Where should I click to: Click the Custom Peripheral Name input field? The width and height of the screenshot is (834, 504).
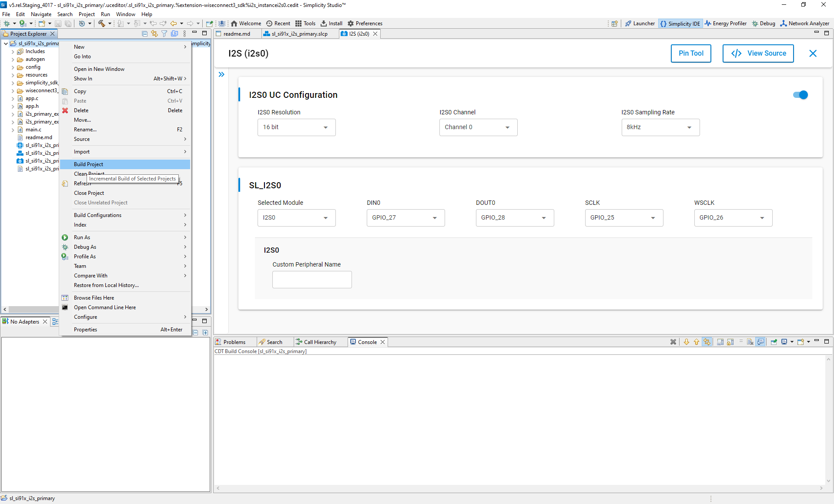coord(312,280)
